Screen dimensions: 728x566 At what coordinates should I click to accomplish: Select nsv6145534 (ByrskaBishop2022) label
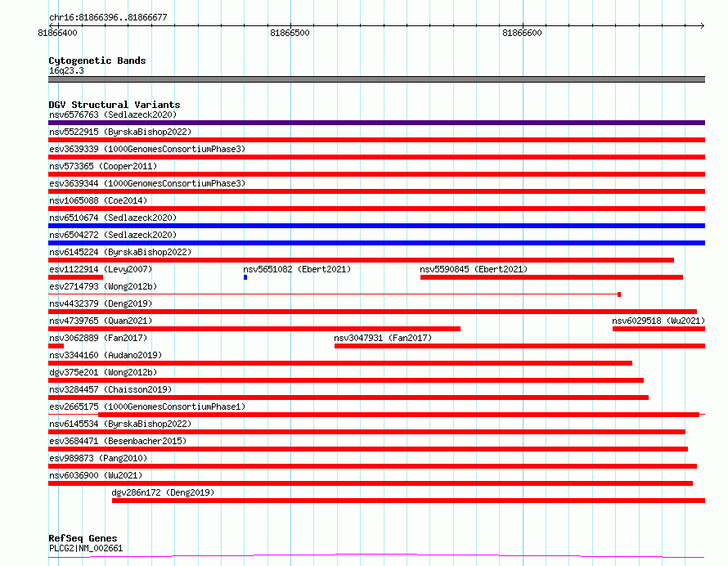click(x=120, y=424)
